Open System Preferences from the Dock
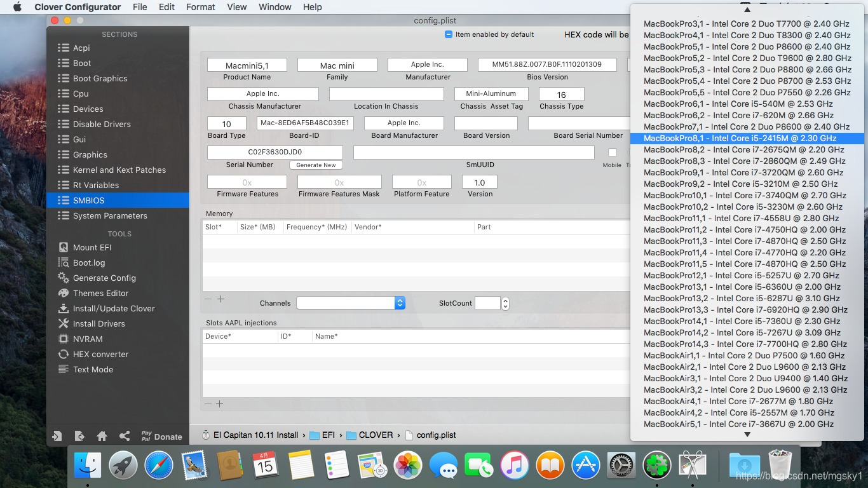The image size is (868, 488). (x=621, y=466)
